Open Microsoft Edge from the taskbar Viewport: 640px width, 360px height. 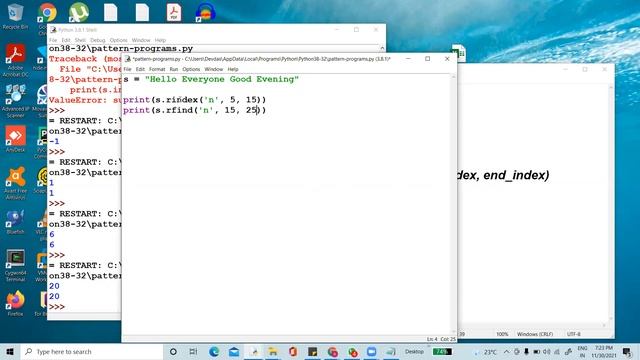214,351
